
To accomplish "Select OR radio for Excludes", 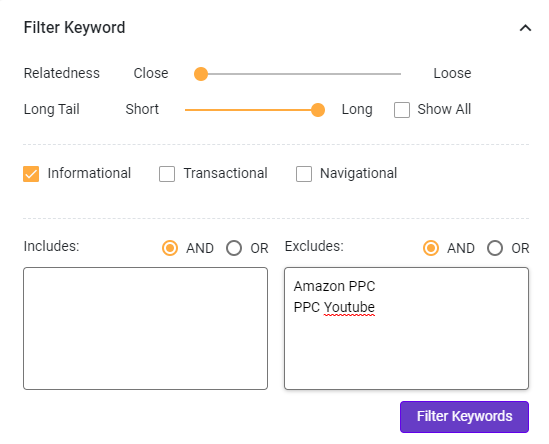I will coord(495,248).
